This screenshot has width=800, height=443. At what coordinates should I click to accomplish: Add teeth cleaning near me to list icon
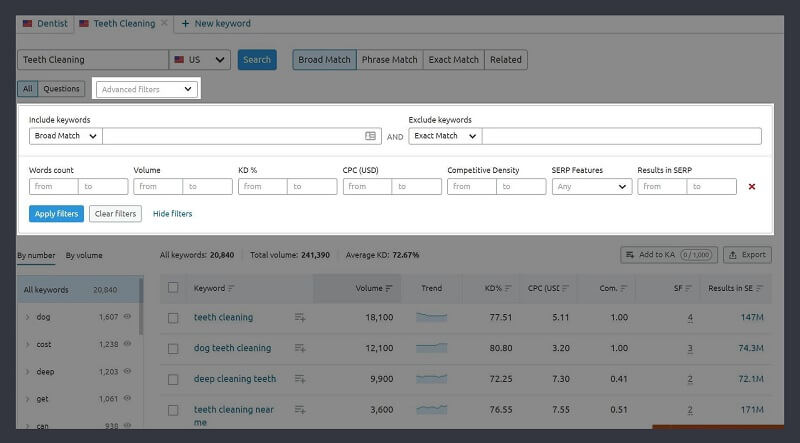300,409
